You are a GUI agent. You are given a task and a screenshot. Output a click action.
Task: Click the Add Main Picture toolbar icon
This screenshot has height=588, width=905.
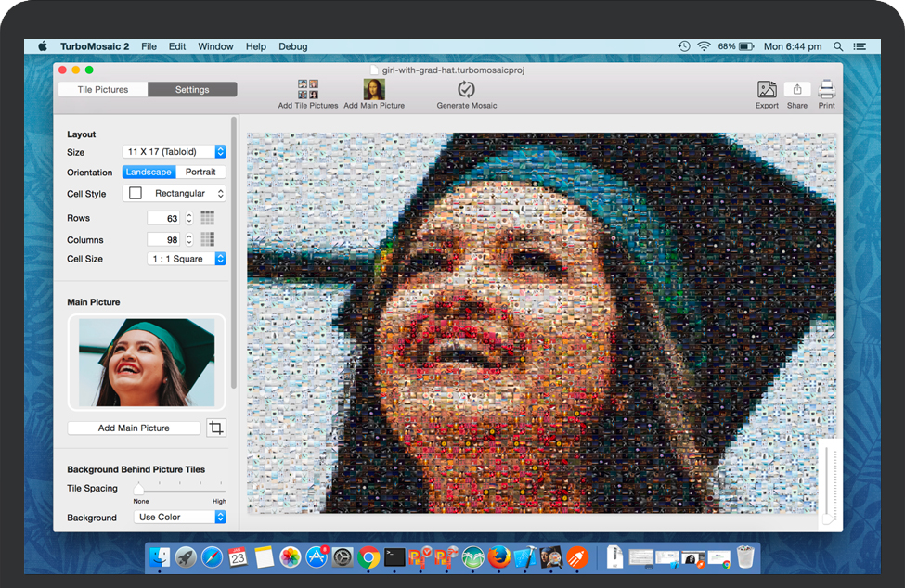374,90
